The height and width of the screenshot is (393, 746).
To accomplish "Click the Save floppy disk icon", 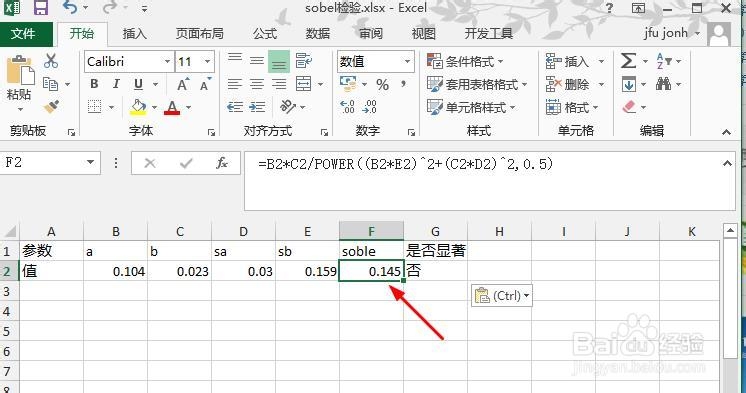I will coord(42,8).
